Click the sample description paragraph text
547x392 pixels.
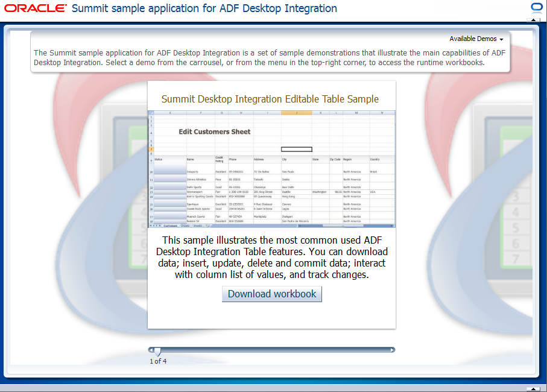[x=272, y=258]
